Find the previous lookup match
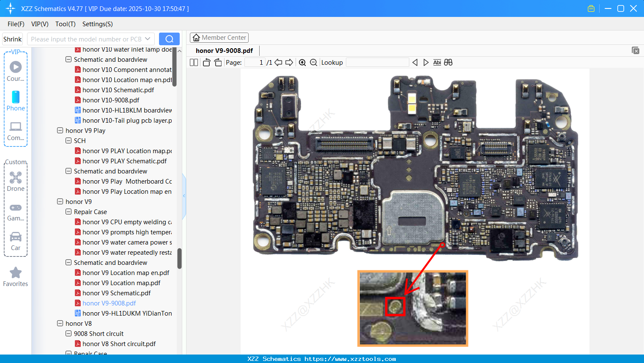 point(415,62)
